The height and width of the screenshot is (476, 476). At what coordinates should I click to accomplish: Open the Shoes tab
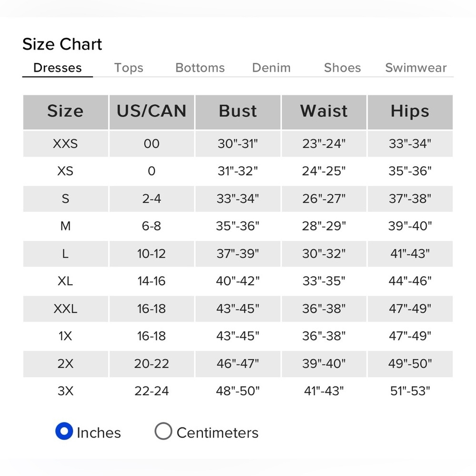pyautogui.click(x=342, y=68)
